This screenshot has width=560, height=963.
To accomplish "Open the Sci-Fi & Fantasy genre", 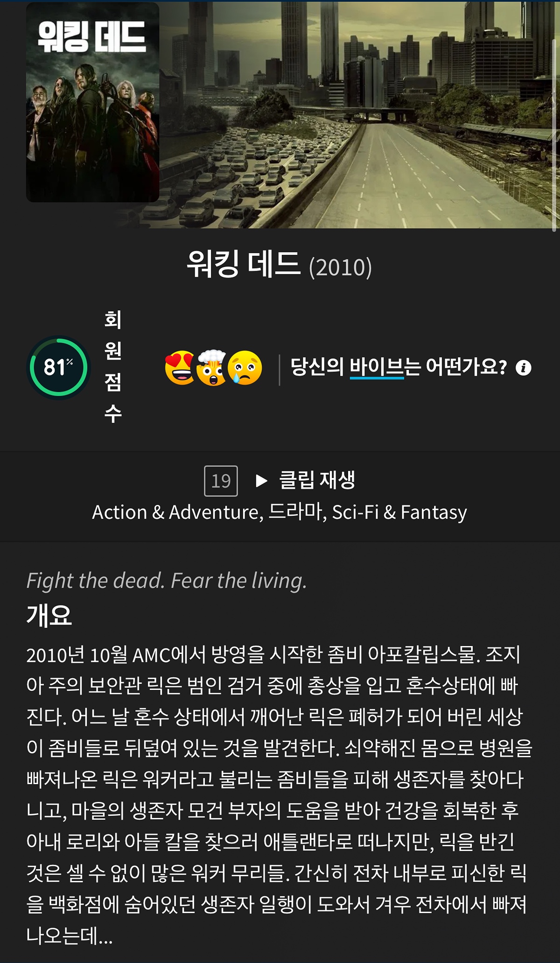I will point(399,512).
